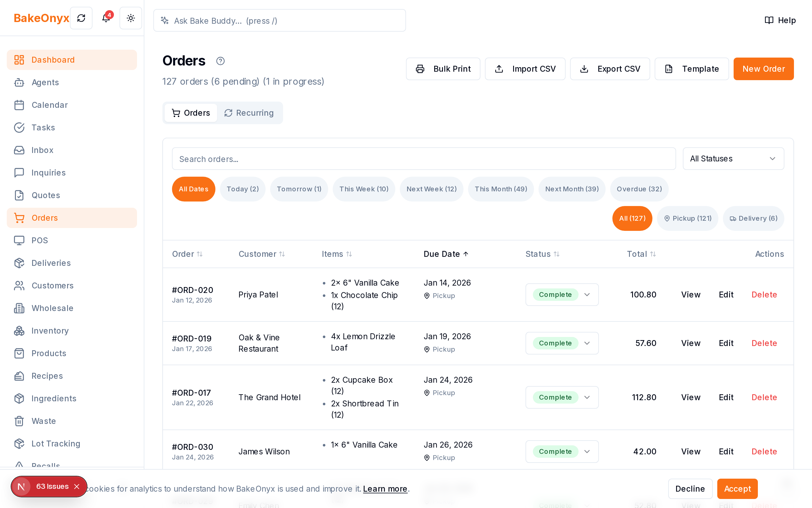Open Quotes in the sidebar
812x508 pixels.
72,195
